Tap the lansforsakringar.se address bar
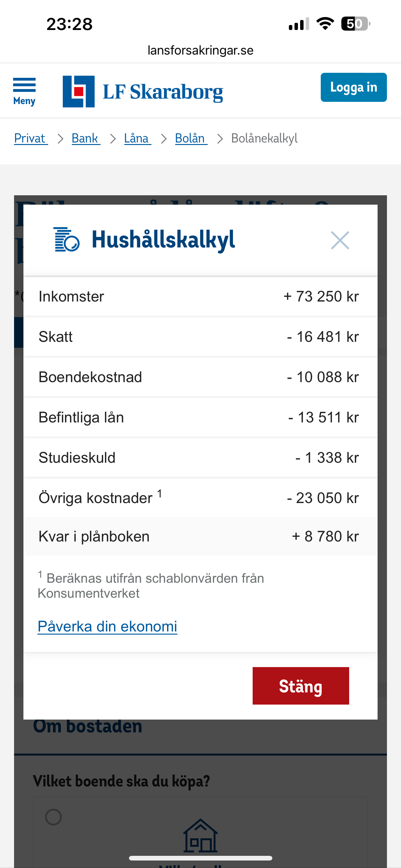401x868 pixels. click(200, 50)
